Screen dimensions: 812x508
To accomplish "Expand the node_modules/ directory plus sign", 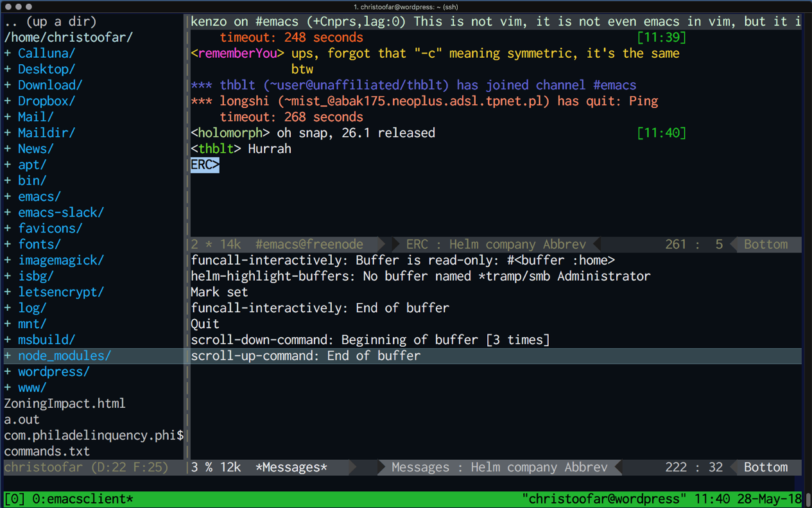I will click(x=8, y=356).
